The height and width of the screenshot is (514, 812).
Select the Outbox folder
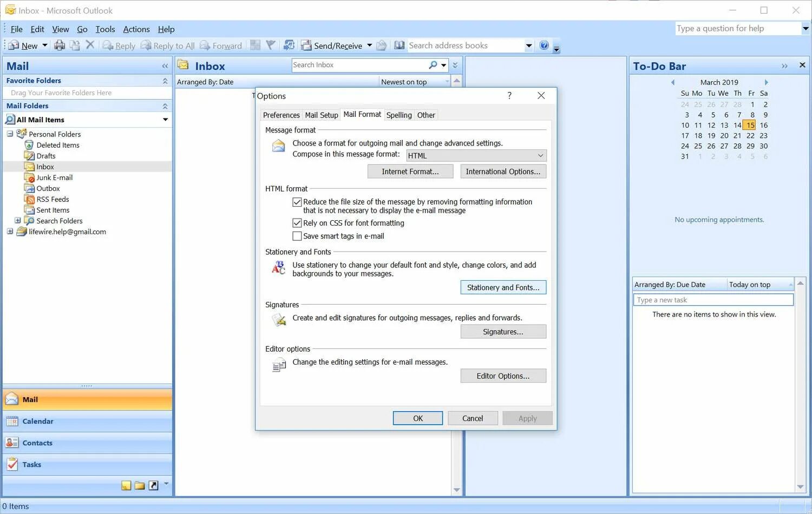click(x=48, y=188)
